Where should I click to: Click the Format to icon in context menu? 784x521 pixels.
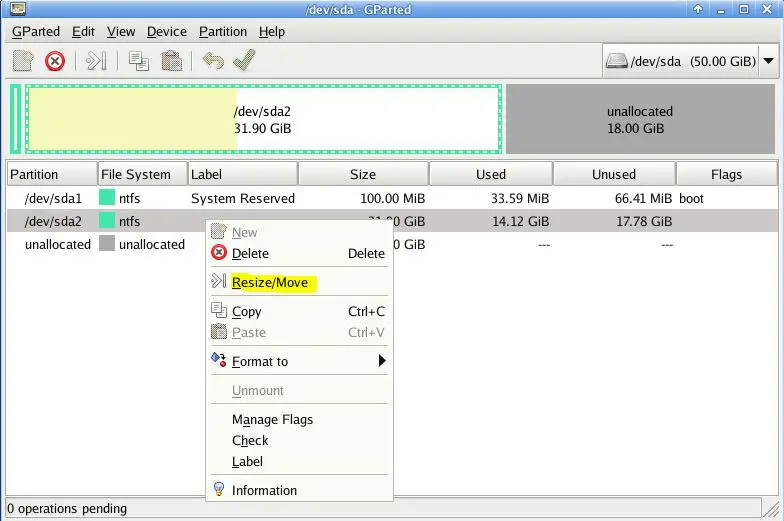coord(218,360)
